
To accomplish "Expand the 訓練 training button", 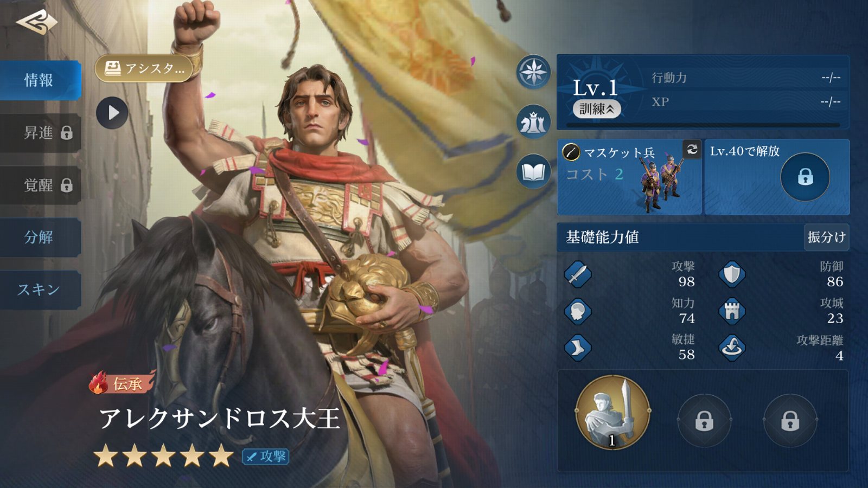I will pyautogui.click(x=597, y=109).
